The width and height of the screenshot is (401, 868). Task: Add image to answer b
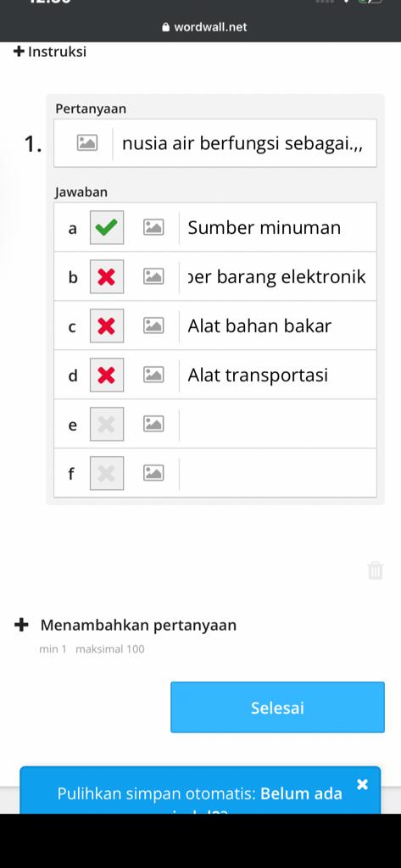[x=153, y=276]
